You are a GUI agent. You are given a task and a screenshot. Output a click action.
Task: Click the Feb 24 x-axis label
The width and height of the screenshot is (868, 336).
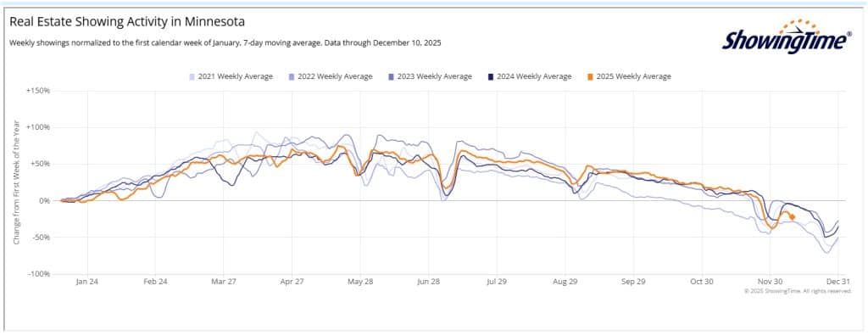coord(155,282)
